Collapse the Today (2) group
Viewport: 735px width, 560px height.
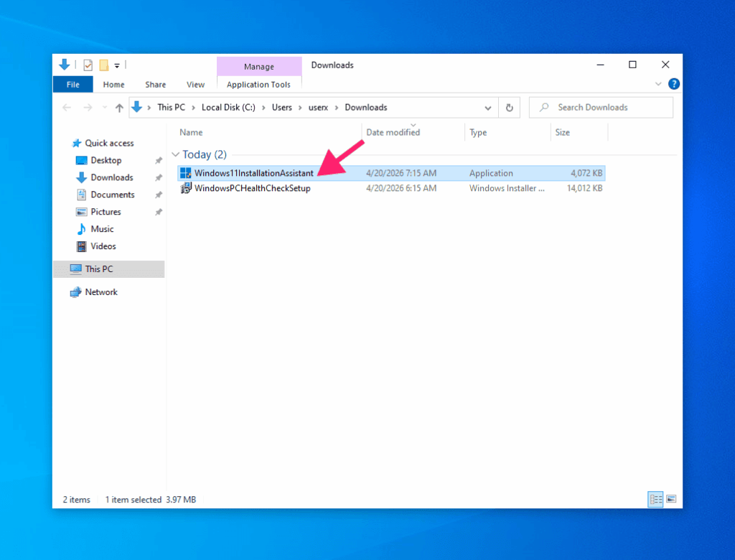[x=175, y=154]
